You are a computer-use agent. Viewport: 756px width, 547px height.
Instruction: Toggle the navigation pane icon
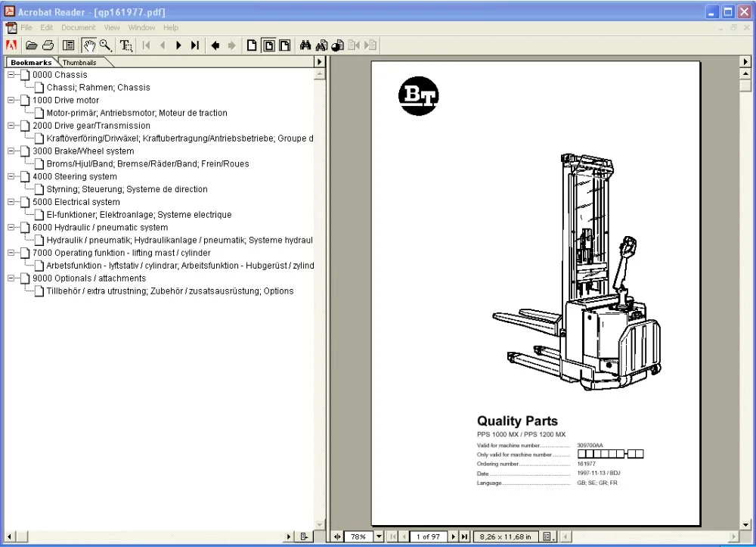point(69,45)
